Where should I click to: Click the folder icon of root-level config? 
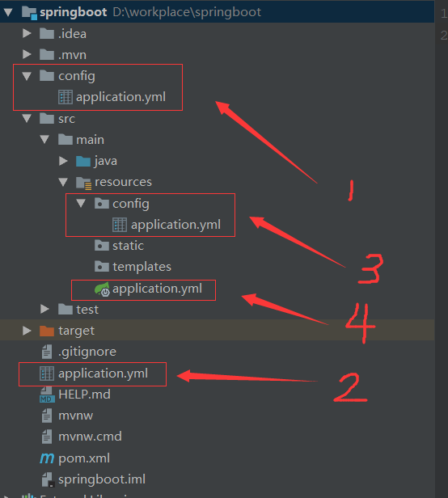[47, 76]
